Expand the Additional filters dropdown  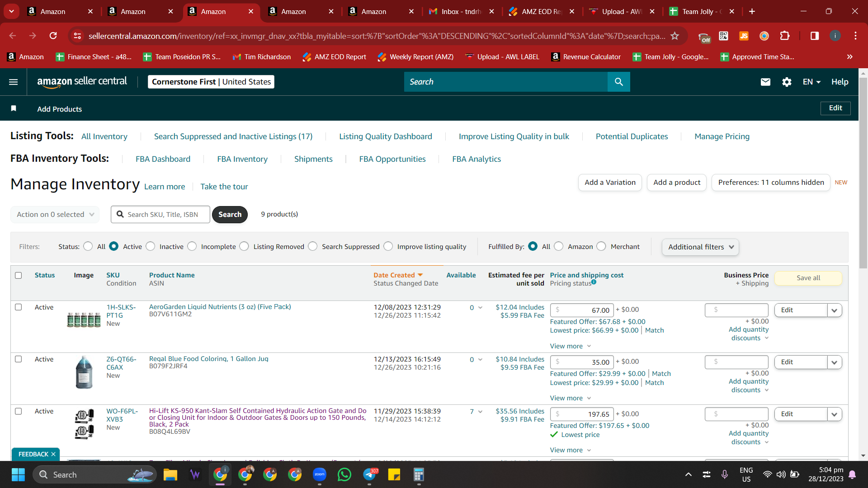[700, 247]
